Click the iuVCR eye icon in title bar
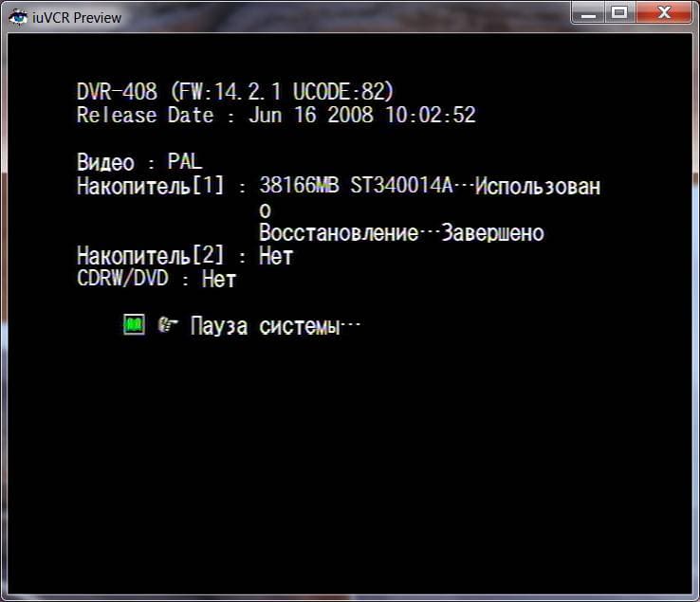Viewport: 700px width, 602px height. [x=17, y=17]
